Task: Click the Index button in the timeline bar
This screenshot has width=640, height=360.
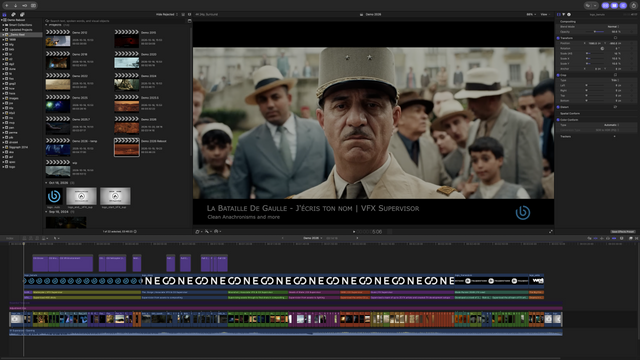Action: [x=10, y=238]
